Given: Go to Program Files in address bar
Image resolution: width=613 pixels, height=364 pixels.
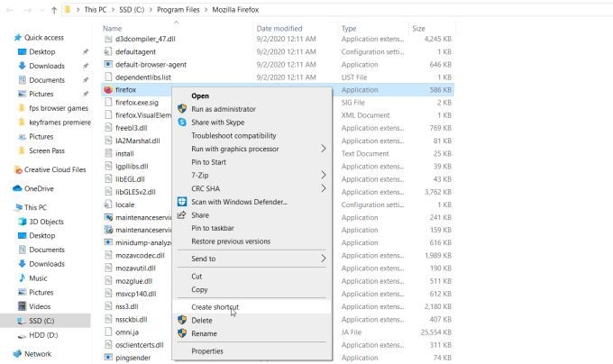Looking at the screenshot, I should pyautogui.click(x=178, y=10).
